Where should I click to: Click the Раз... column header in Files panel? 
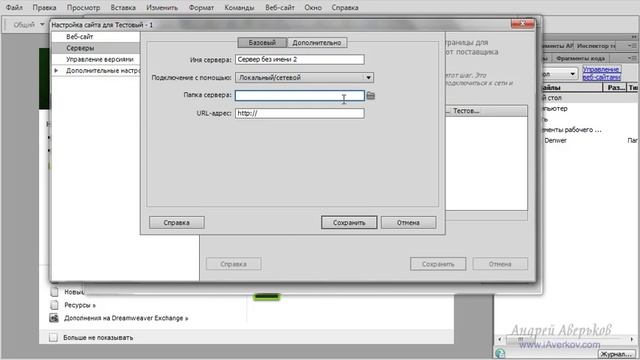pos(615,87)
